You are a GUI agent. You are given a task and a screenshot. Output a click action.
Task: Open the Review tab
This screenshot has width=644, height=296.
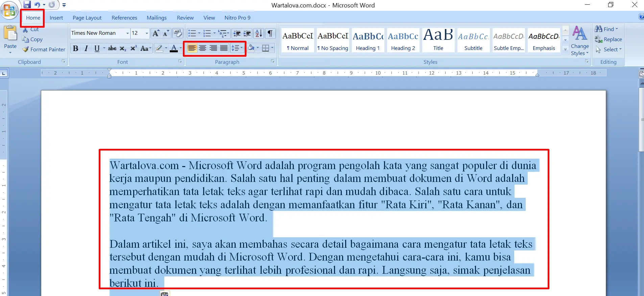pyautogui.click(x=185, y=18)
